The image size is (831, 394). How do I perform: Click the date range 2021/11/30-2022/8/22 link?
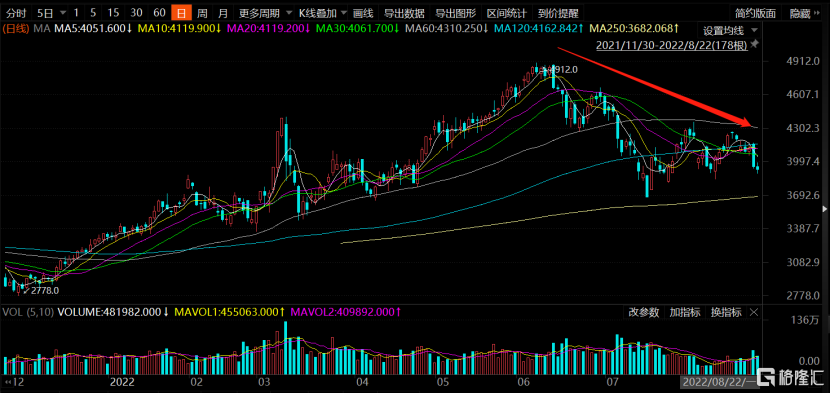[x=671, y=46]
